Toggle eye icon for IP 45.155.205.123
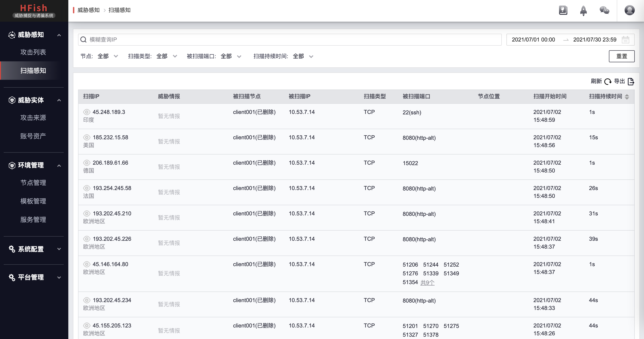This screenshot has height=339, width=644. (x=87, y=326)
